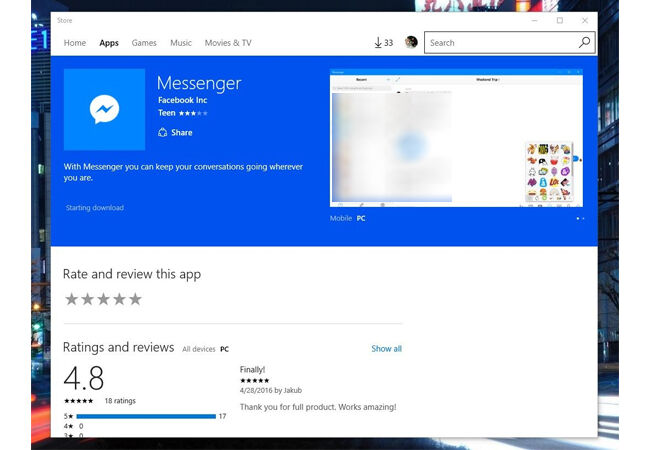Click the 5-star rating bar
The height and width of the screenshot is (450, 650).
click(146, 416)
